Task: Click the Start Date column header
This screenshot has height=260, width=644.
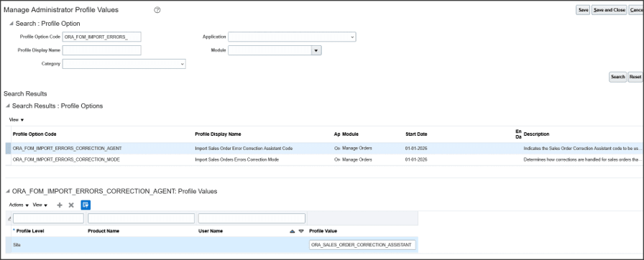Action: pos(416,134)
